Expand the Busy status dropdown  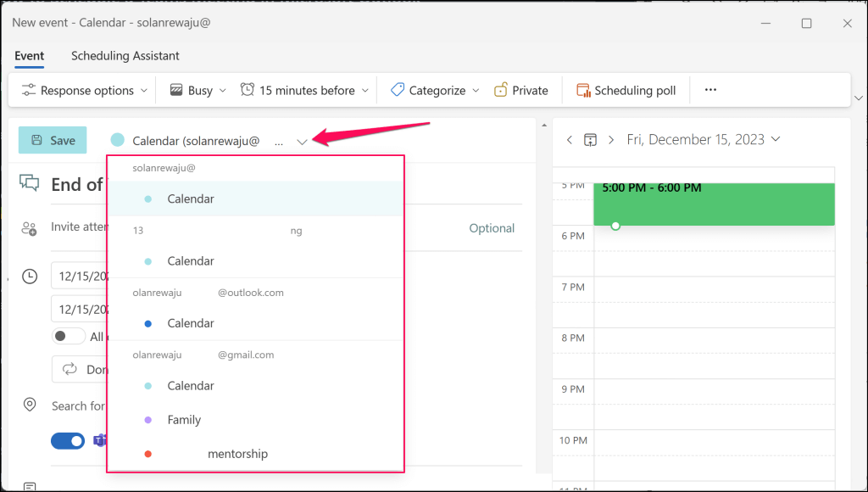point(199,90)
